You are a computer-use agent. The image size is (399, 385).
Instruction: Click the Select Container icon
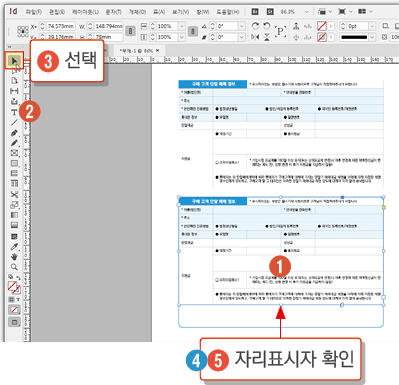click(x=296, y=26)
